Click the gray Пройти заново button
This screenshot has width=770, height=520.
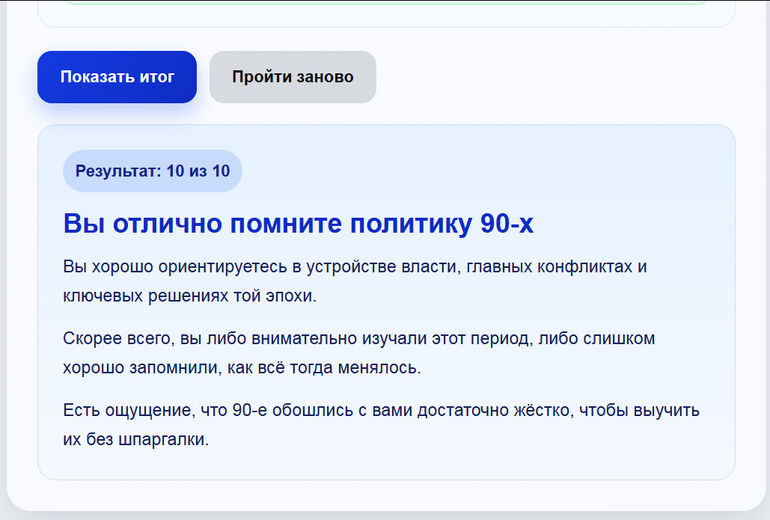click(293, 77)
